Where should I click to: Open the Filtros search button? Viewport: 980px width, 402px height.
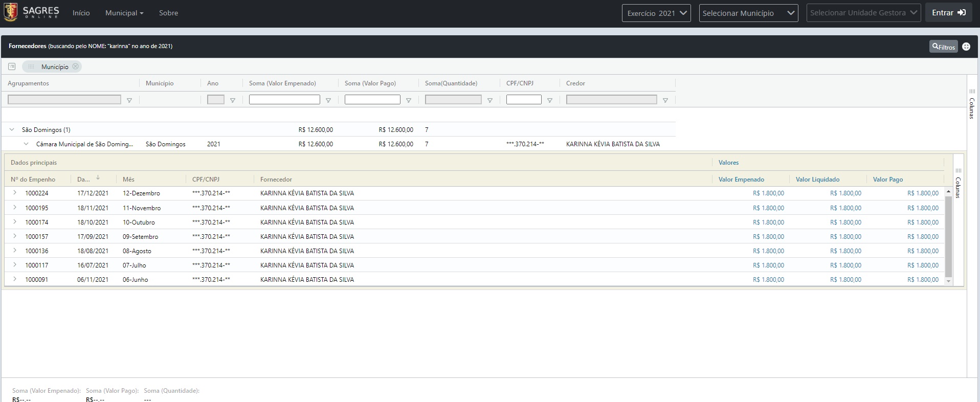[x=943, y=47]
